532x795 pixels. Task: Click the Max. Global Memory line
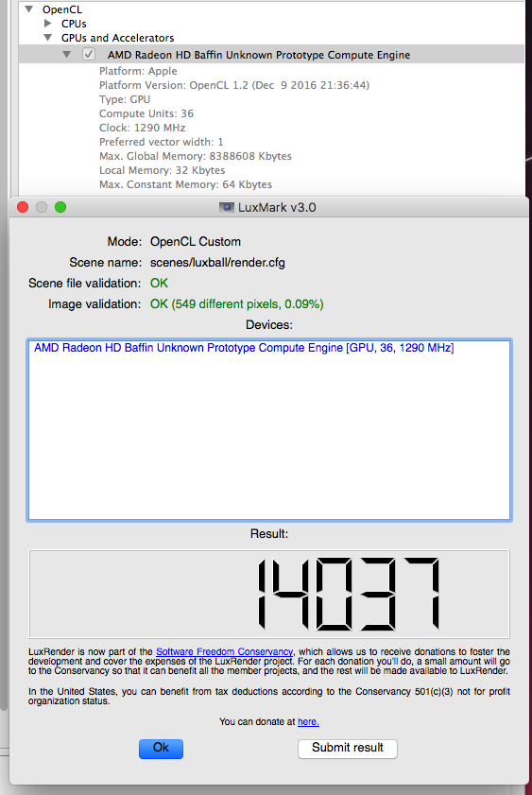pyautogui.click(x=195, y=156)
